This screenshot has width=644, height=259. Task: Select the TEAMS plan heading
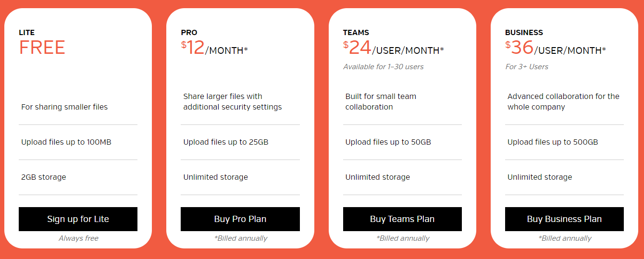coord(356,33)
